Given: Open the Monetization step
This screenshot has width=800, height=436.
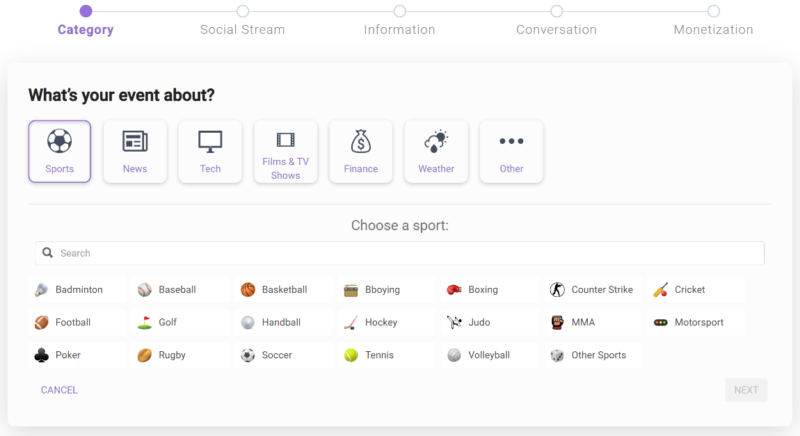Looking at the screenshot, I should tap(713, 20).
